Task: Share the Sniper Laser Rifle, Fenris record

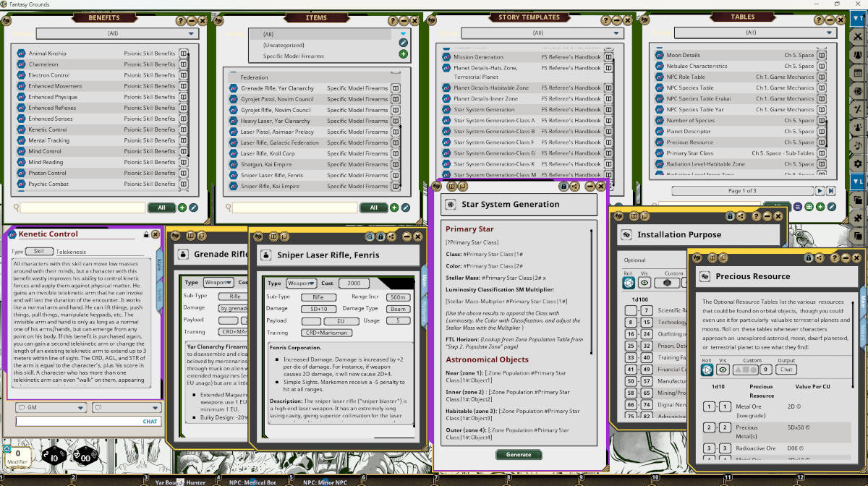Action: coord(391,236)
